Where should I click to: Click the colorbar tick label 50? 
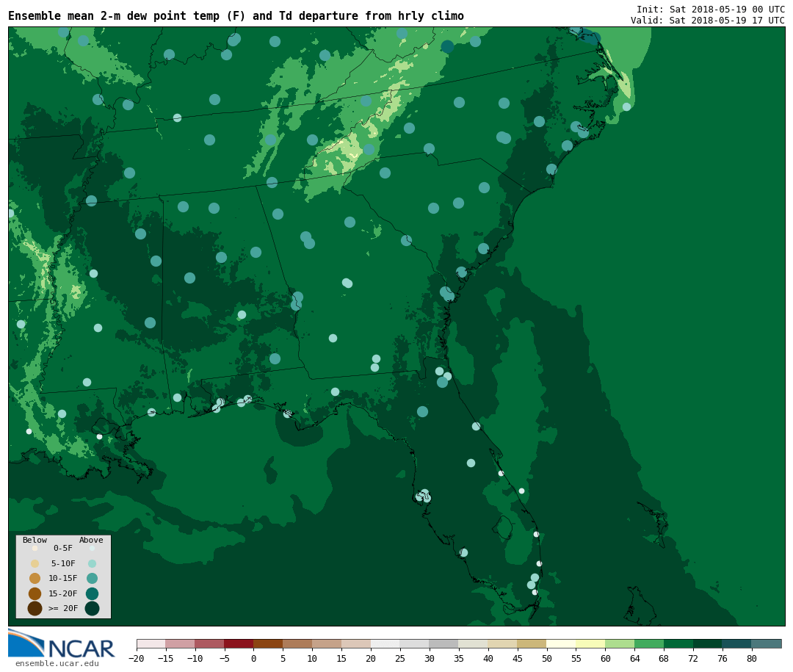pos(547,658)
